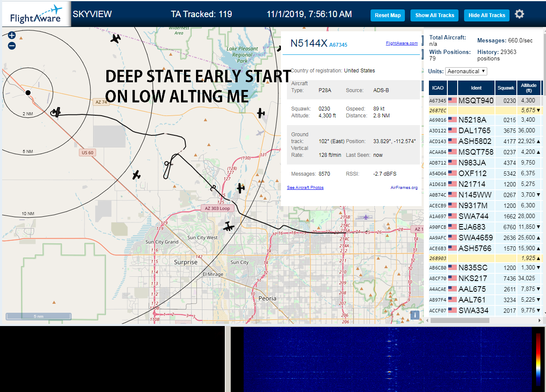Image resolution: width=546 pixels, height=392 pixels.
Task: Click US flag in DAL1765 row
Action: tap(452, 131)
